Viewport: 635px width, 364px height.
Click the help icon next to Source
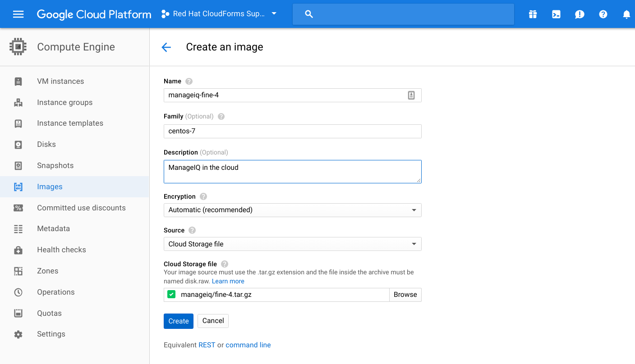point(192,230)
